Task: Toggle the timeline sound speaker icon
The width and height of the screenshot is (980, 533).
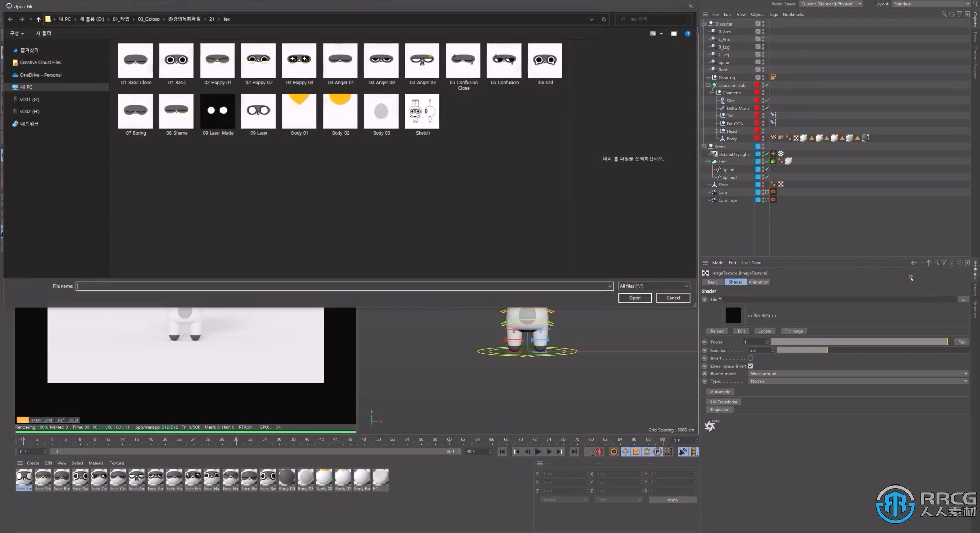Action: pyautogui.click(x=683, y=452)
